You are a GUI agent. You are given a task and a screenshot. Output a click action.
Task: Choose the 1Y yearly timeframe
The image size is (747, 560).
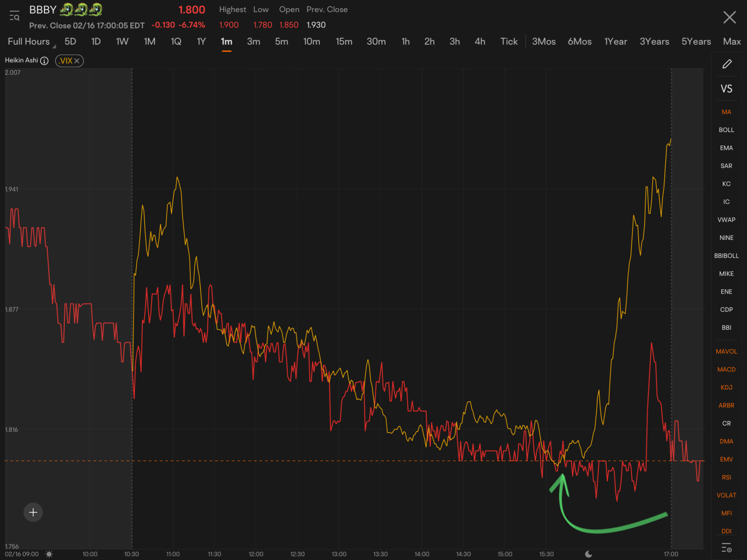(201, 42)
